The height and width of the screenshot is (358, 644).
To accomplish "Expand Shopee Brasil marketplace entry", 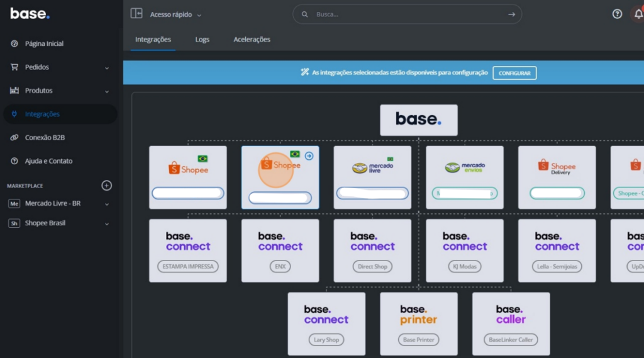I will (106, 224).
